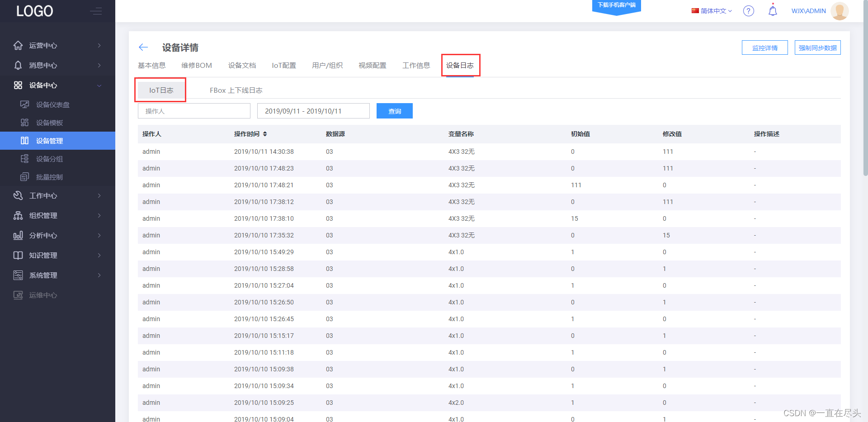This screenshot has height=422, width=868.
Task: Expand the 组织管理 menu chevron
Action: [x=99, y=215]
